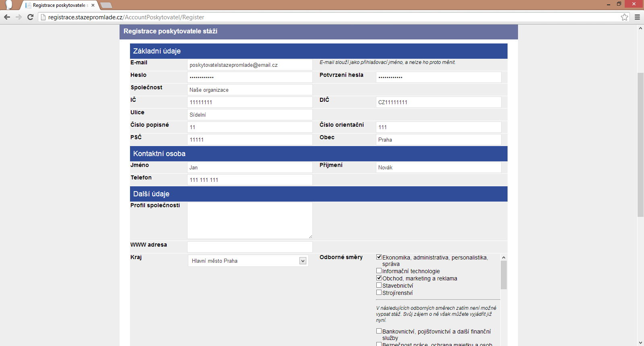Click the Registrace poskytovatele stáží heading
Image resolution: width=644 pixels, height=346 pixels.
[x=170, y=31]
